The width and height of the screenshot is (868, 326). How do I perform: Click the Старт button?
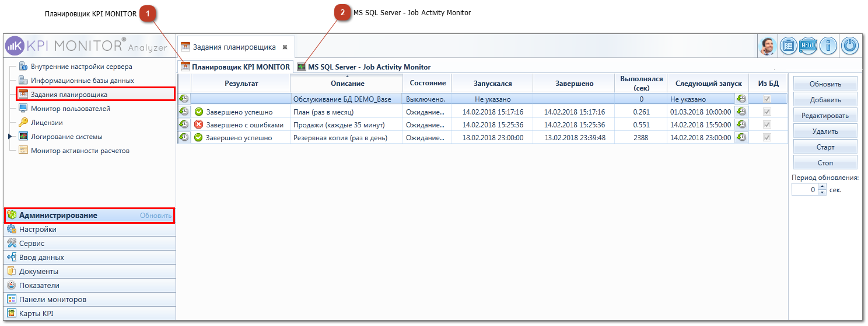click(825, 147)
